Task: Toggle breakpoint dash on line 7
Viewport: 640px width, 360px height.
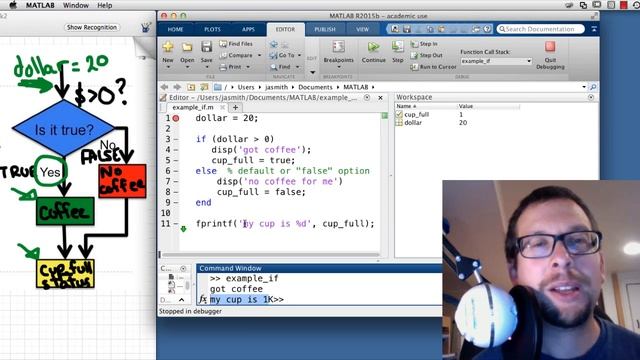Action: [x=176, y=182]
